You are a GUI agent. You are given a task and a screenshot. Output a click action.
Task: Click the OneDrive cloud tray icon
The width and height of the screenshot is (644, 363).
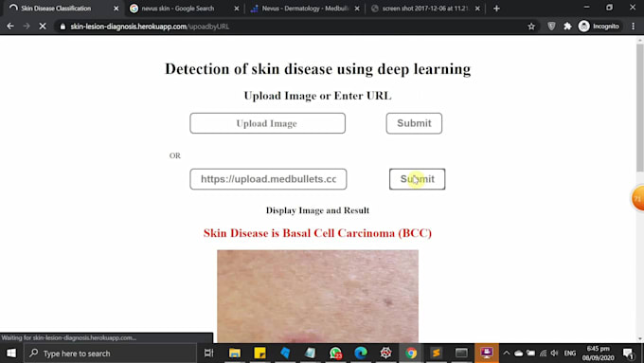point(519,354)
